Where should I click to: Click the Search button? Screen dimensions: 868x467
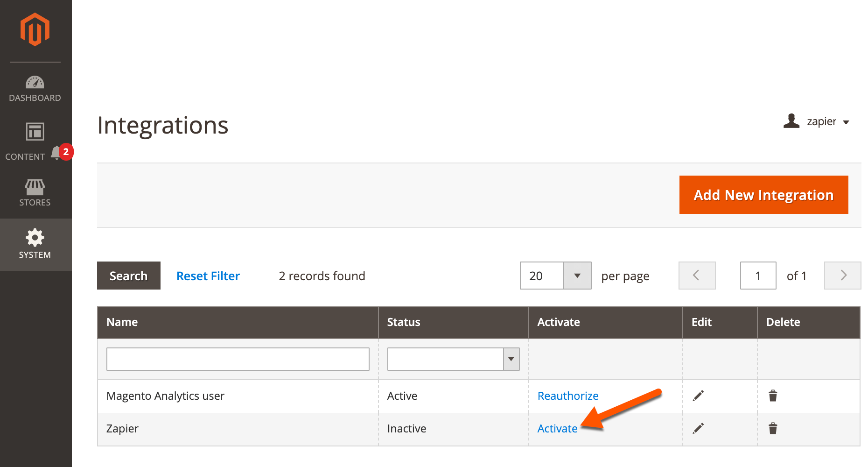pyautogui.click(x=128, y=276)
